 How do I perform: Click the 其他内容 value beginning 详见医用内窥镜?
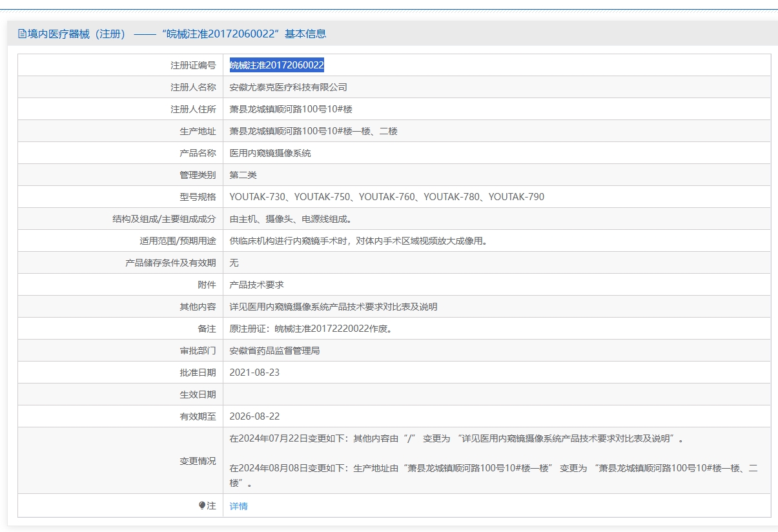point(334,307)
